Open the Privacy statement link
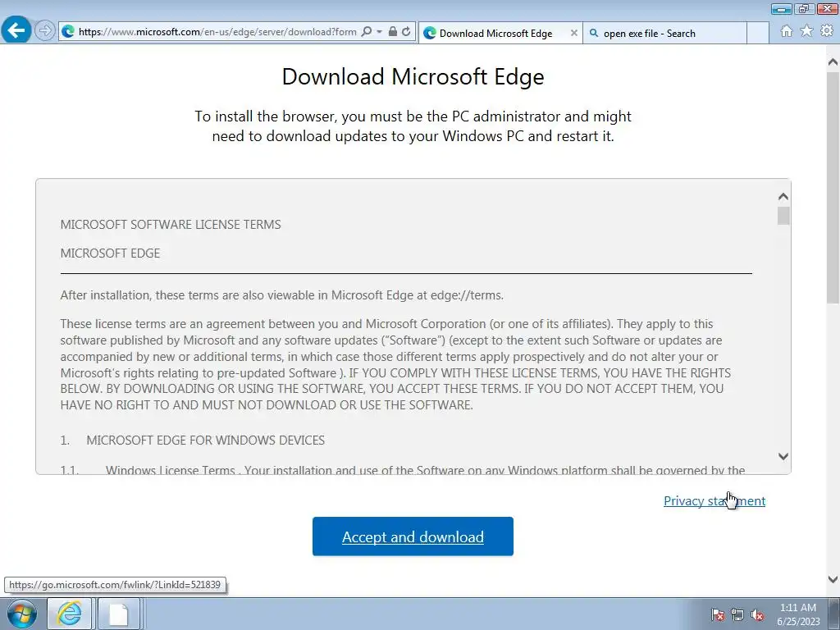 (x=714, y=501)
